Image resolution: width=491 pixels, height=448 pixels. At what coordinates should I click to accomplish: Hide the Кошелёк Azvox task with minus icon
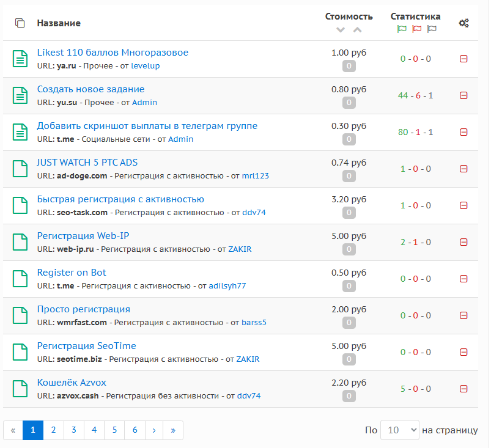(x=463, y=389)
